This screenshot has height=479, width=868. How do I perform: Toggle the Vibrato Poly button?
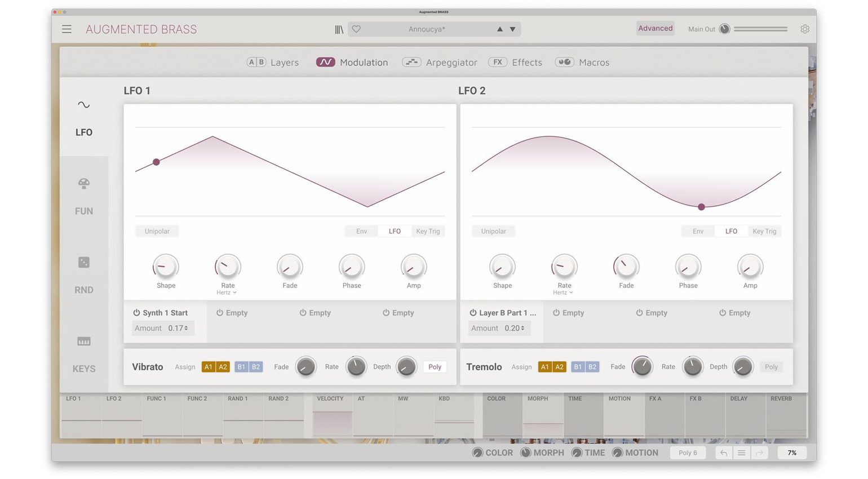[x=435, y=367]
